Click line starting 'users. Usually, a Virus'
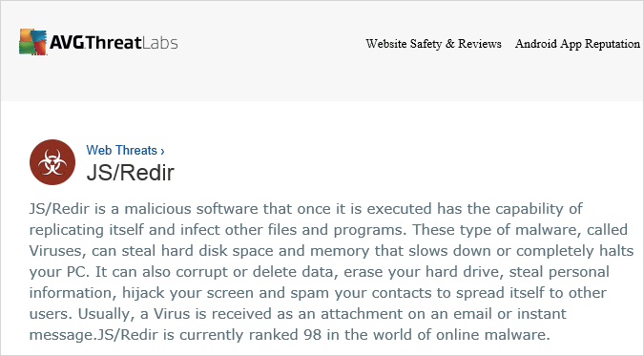Screen dimensions: 644x356 click(298, 314)
